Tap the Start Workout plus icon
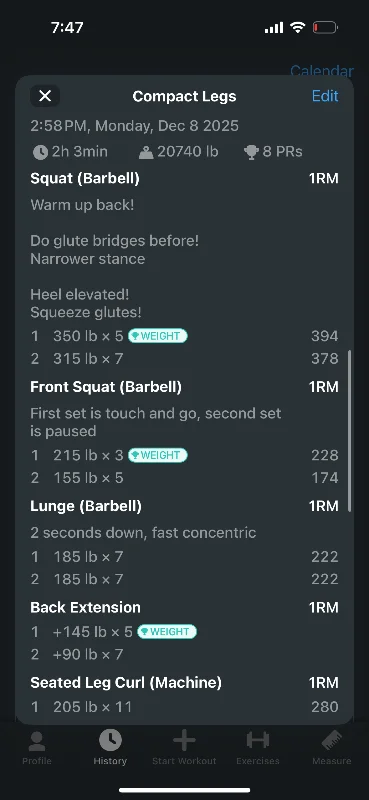Screen dimensions: 369x800 coord(184,740)
